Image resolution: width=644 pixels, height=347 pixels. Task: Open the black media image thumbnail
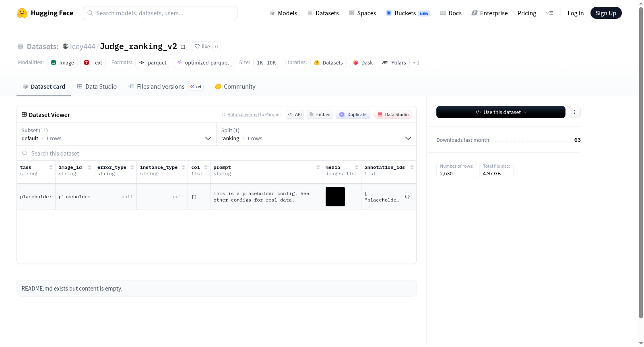click(x=335, y=197)
